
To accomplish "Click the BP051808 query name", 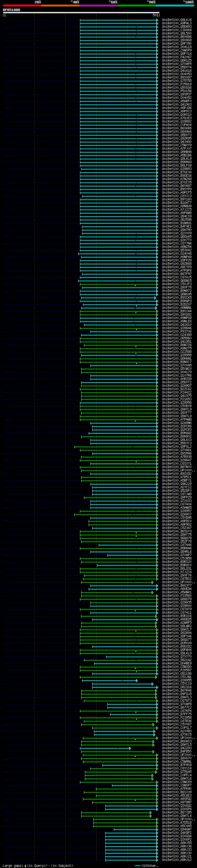I will pyautogui.click(x=11, y=10).
